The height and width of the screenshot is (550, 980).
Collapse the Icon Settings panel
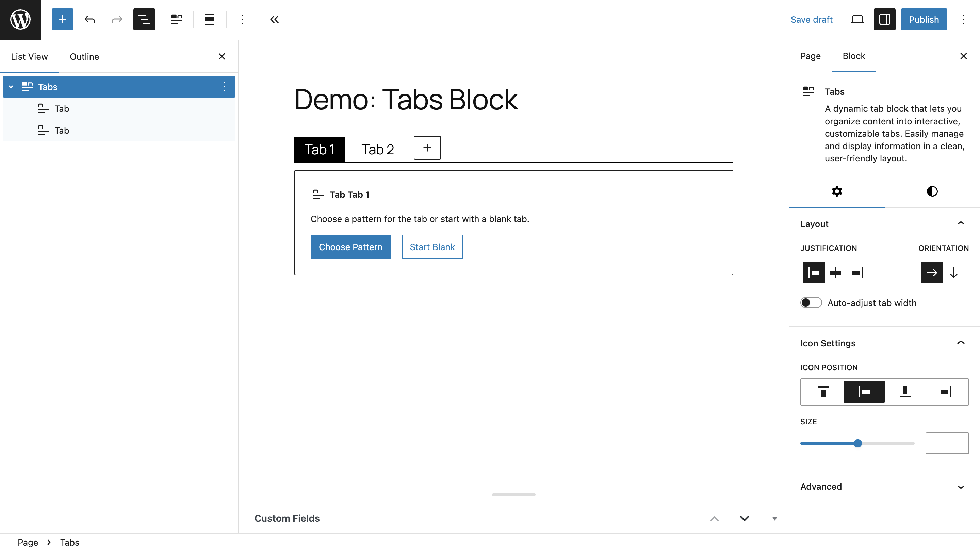[960, 343]
